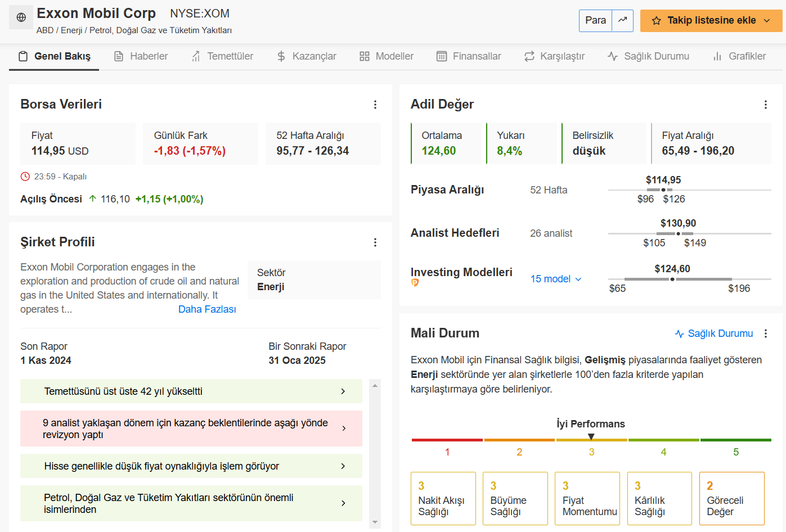The image size is (786, 532).
Task: Open three-dot menu of Şirket Profili
Action: [375, 242]
